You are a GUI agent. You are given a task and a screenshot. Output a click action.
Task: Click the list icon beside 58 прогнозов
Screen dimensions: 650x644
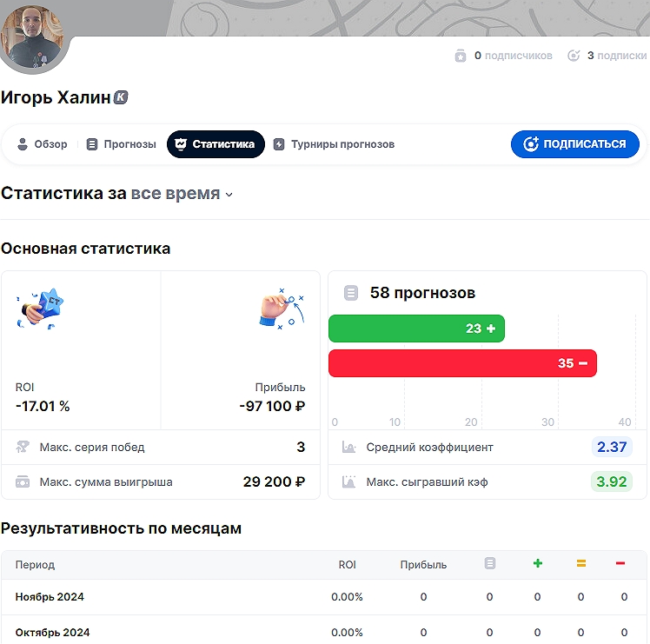tap(351, 293)
